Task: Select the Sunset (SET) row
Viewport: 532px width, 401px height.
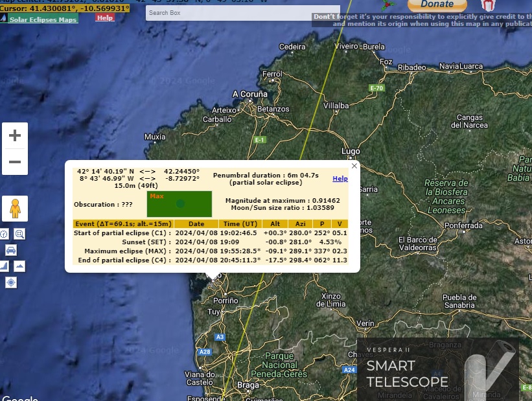Action: tap(211, 242)
